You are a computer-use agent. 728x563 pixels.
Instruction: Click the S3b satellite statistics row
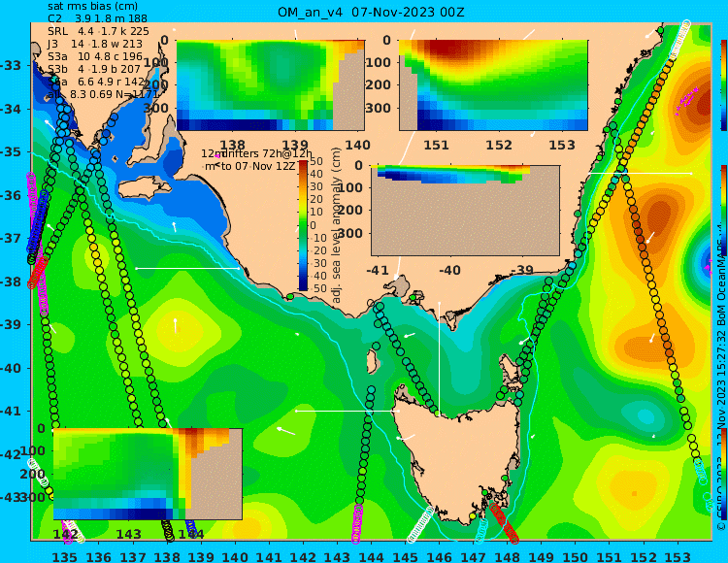click(x=94, y=69)
